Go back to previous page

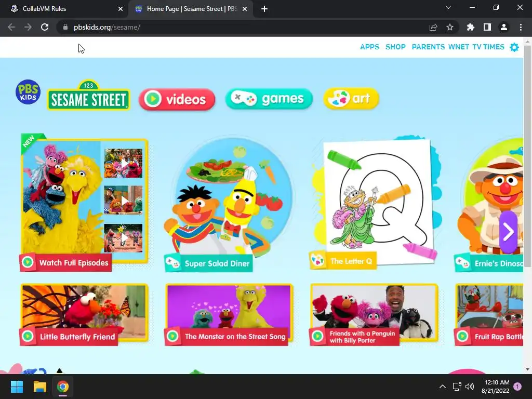[x=11, y=27]
